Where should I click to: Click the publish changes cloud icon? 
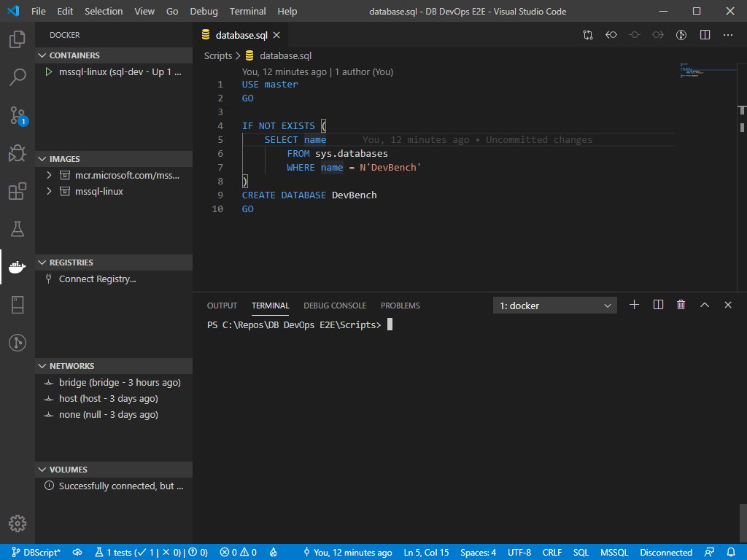coord(77,553)
